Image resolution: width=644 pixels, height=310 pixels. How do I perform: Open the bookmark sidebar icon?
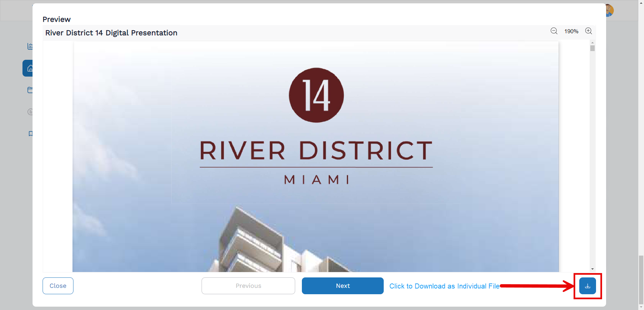[x=31, y=134]
